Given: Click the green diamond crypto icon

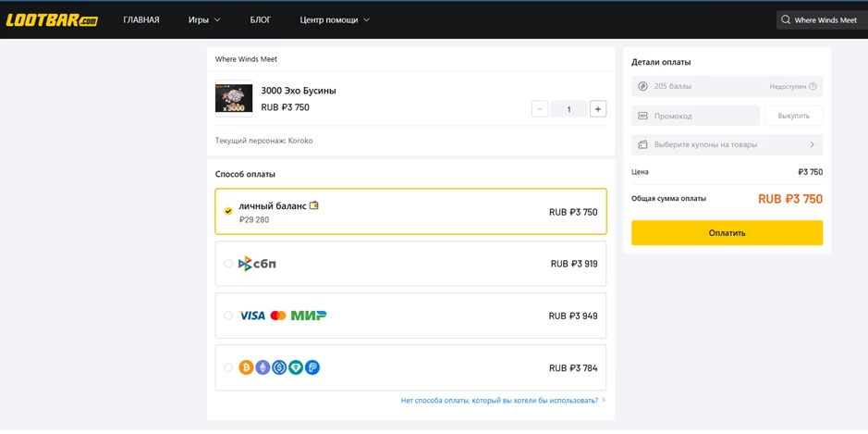Looking at the screenshot, I should coord(296,367).
